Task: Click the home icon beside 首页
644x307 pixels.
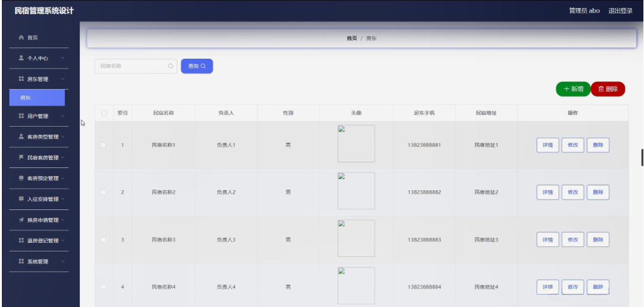Action: [x=22, y=37]
